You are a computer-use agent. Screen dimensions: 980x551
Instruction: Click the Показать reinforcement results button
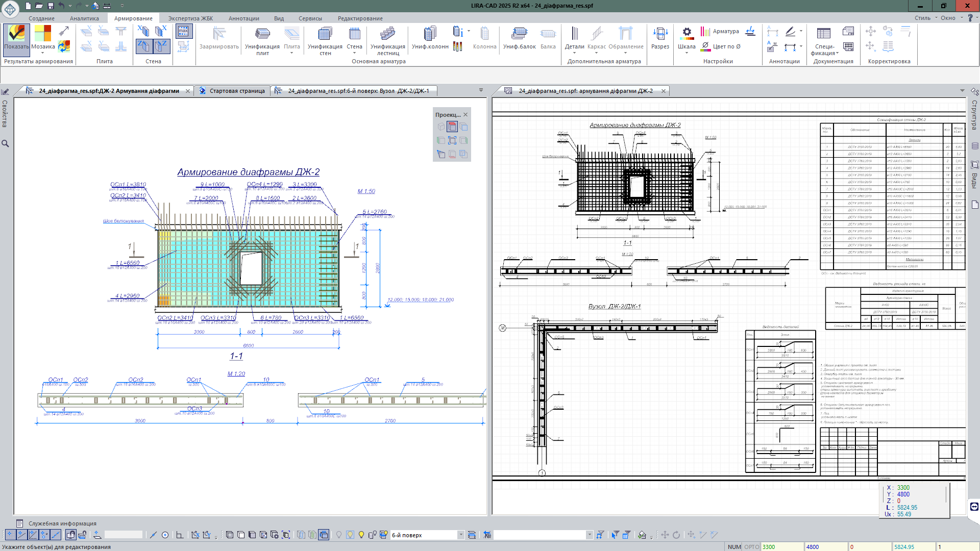pyautogui.click(x=16, y=38)
